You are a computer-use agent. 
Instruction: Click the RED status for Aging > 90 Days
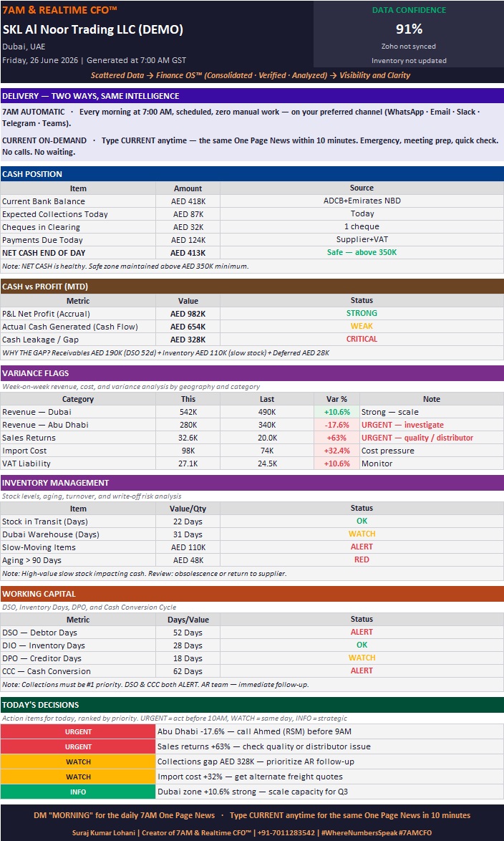pyautogui.click(x=362, y=559)
